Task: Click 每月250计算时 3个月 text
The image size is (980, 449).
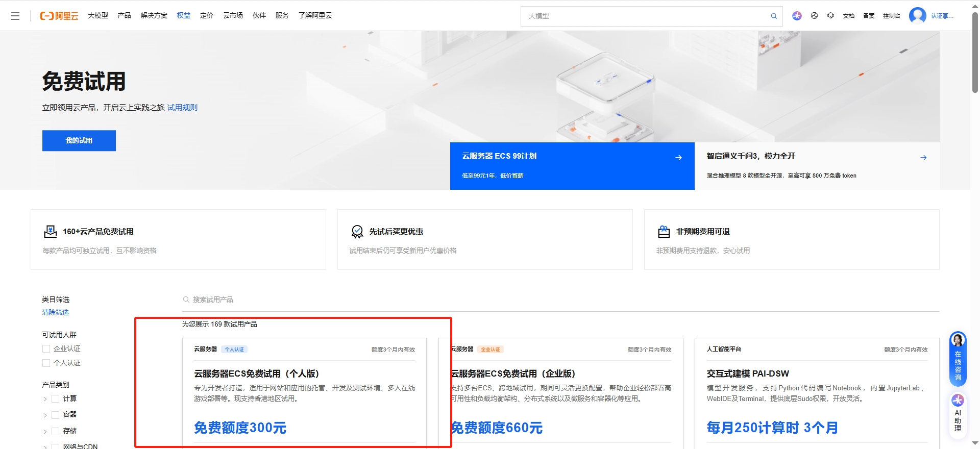Action: (x=772, y=428)
